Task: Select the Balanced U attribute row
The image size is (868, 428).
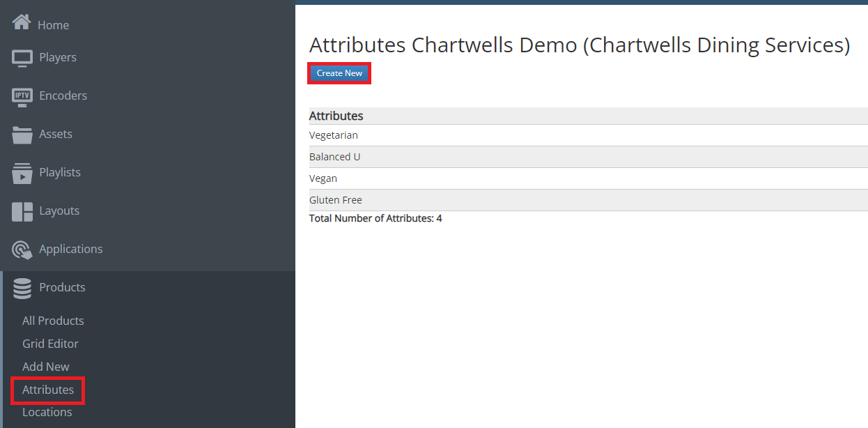Action: pyautogui.click(x=335, y=157)
